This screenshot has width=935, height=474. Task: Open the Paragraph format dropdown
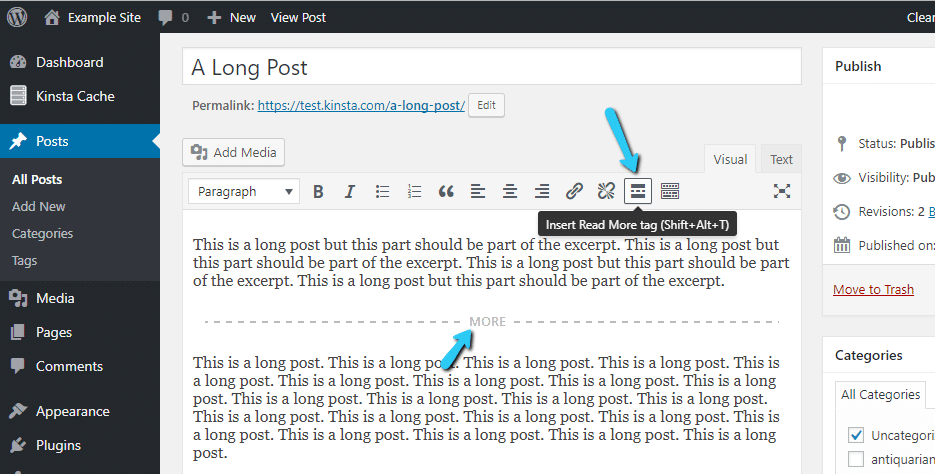click(245, 191)
